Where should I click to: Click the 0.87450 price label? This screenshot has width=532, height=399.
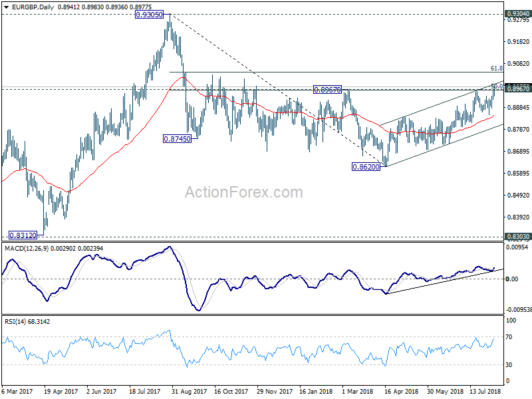(177, 139)
